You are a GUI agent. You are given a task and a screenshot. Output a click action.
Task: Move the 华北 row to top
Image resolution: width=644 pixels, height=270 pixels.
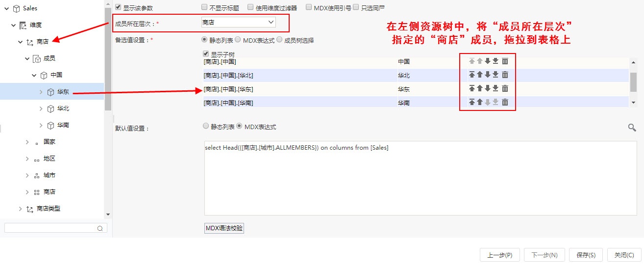(x=472, y=75)
